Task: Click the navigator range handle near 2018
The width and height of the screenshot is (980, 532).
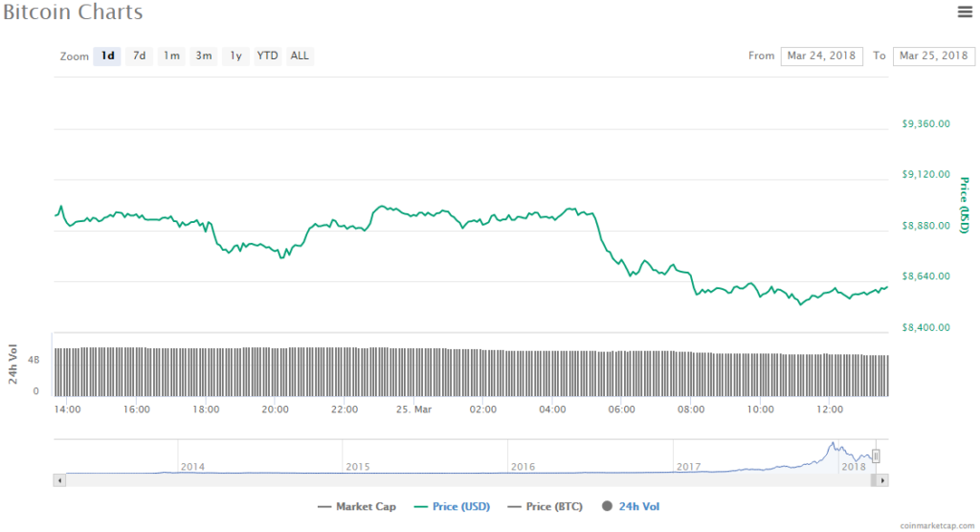Action: 875,456
